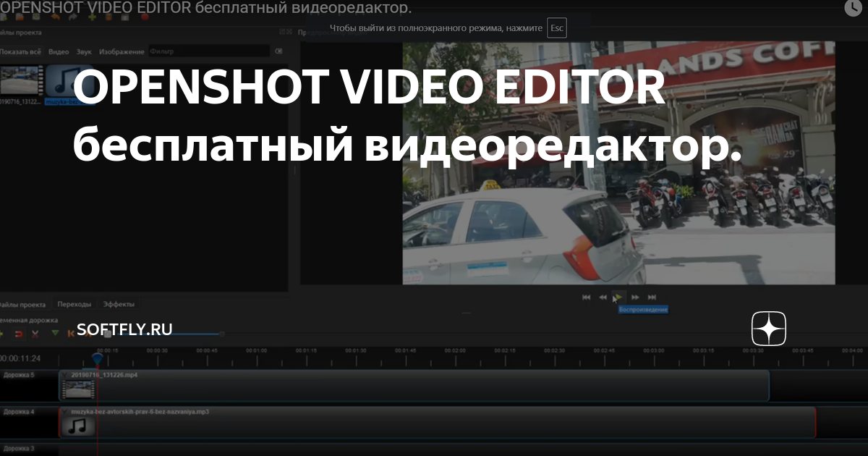Clear the filter field with the X icon

(280, 51)
